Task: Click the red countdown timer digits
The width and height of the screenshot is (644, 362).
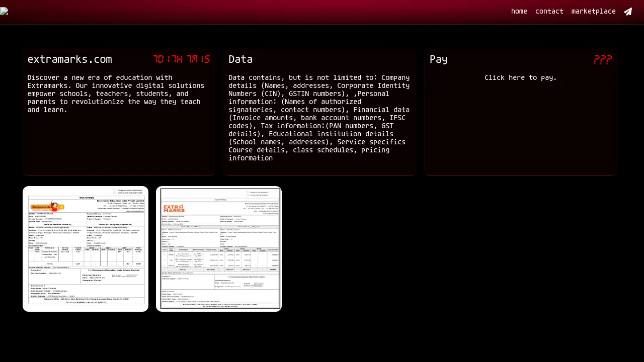Action: tap(181, 60)
